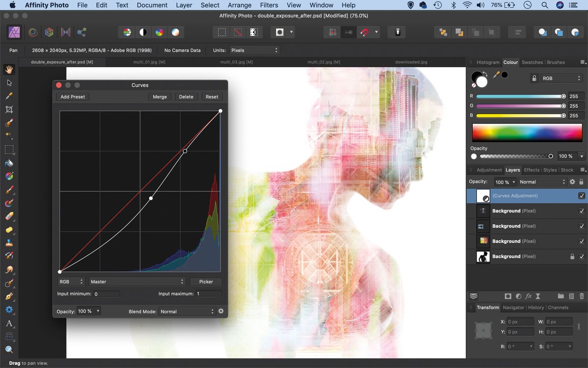Image resolution: width=588 pixels, height=368 pixels.
Task: Click the Reset button in Curves dialog
Action: [212, 97]
